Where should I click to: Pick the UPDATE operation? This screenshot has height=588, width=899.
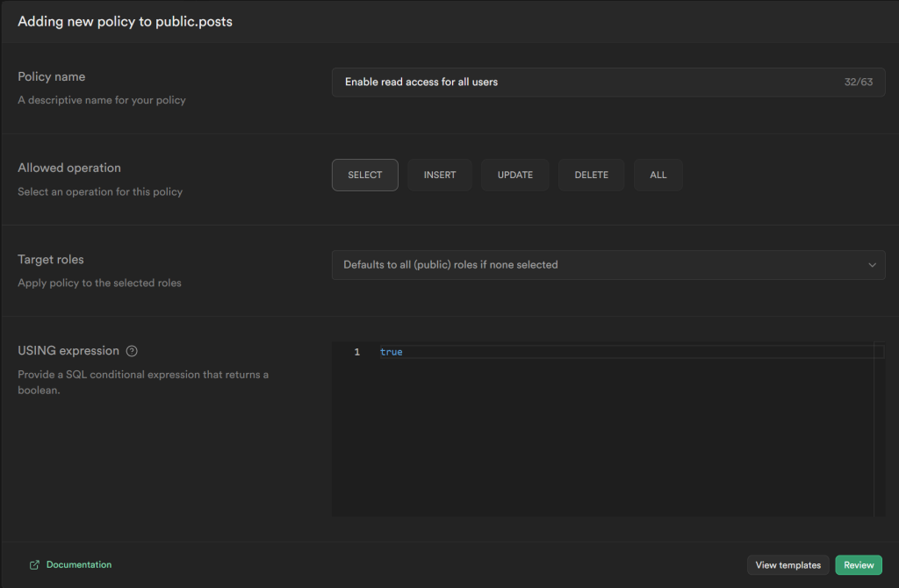click(x=514, y=175)
